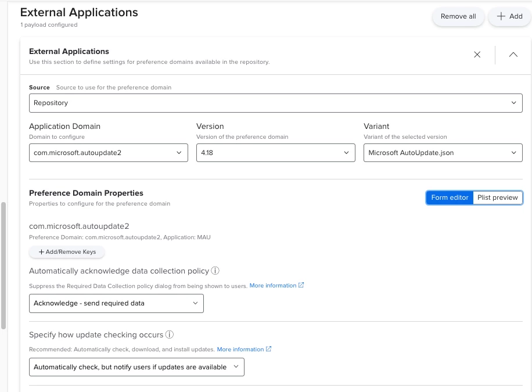The width and height of the screenshot is (532, 392).
Task: Click info icon beside update checking setting
Action: [170, 335]
